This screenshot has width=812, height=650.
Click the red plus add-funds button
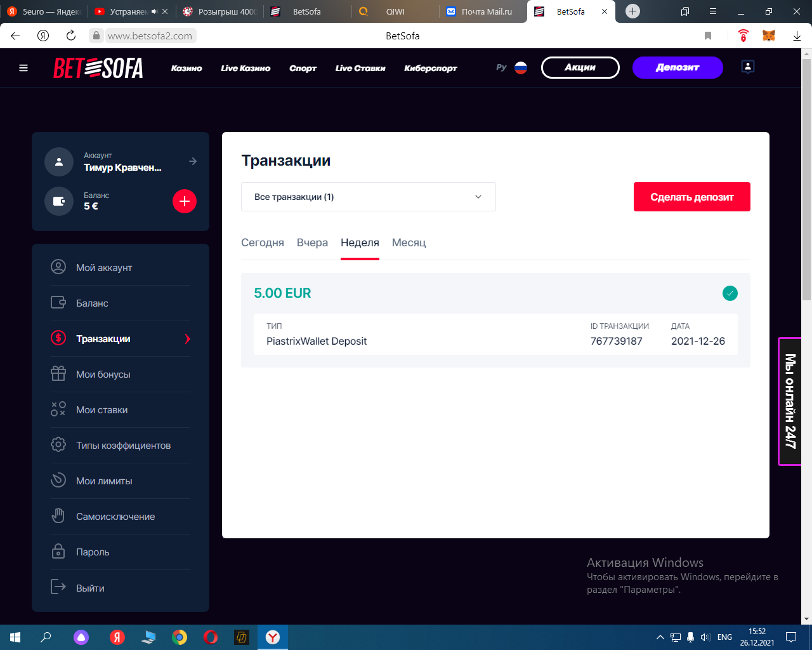(x=185, y=201)
